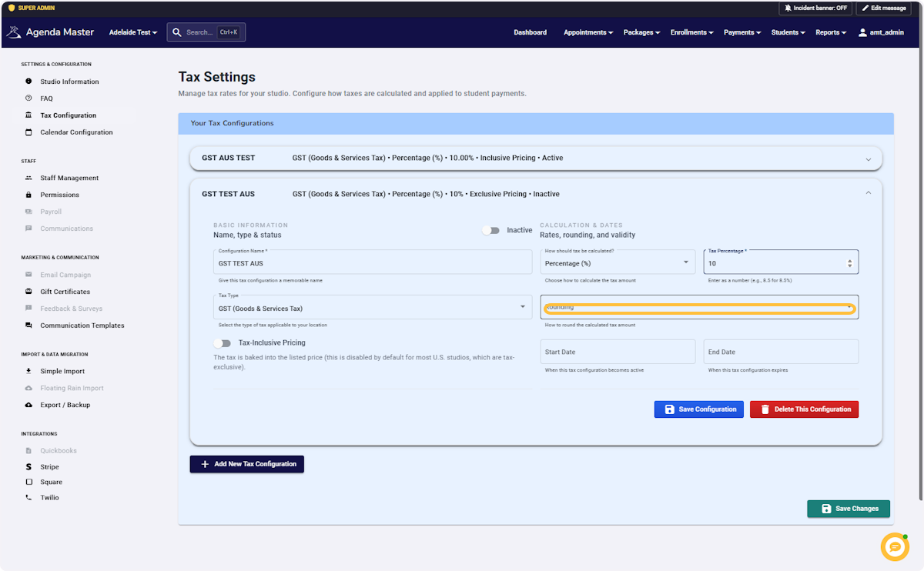This screenshot has height=571, width=924.
Task: Click the Email Campaign envelope icon
Action: 28,275
